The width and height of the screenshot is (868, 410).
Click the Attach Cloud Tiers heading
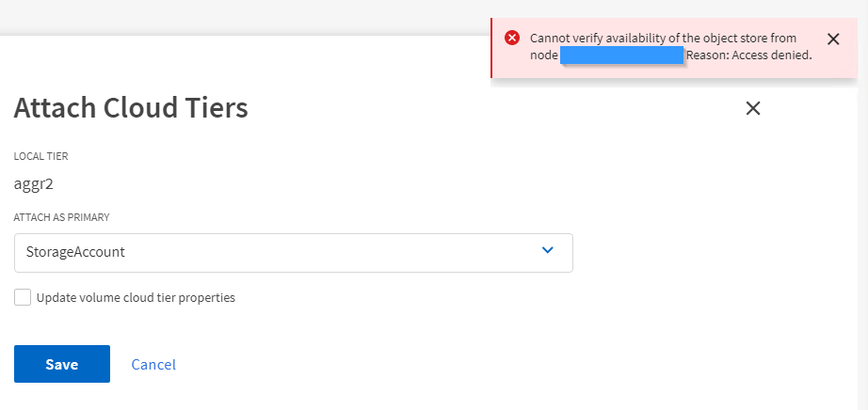131,108
